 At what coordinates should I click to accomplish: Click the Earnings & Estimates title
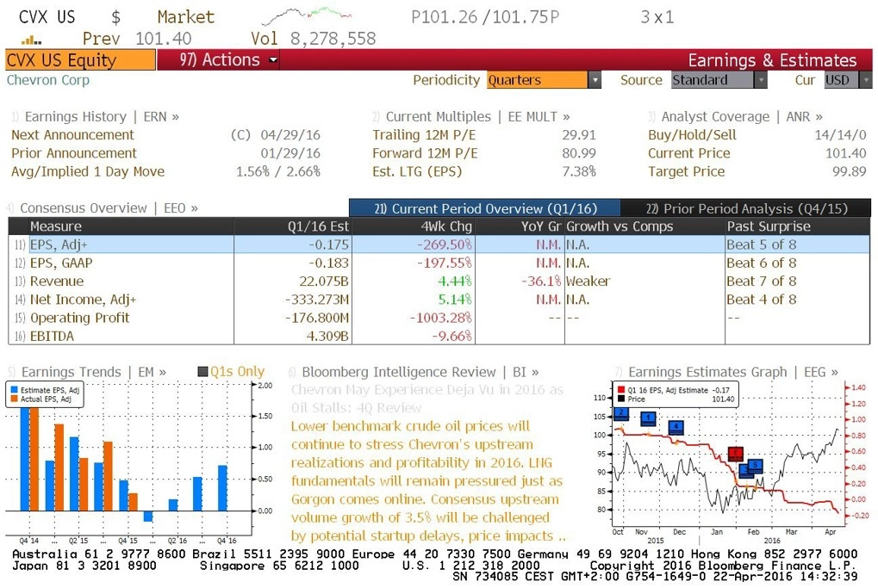coord(772,60)
